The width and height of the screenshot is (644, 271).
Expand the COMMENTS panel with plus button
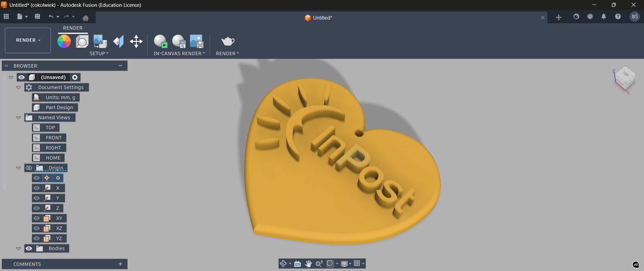tap(120, 264)
